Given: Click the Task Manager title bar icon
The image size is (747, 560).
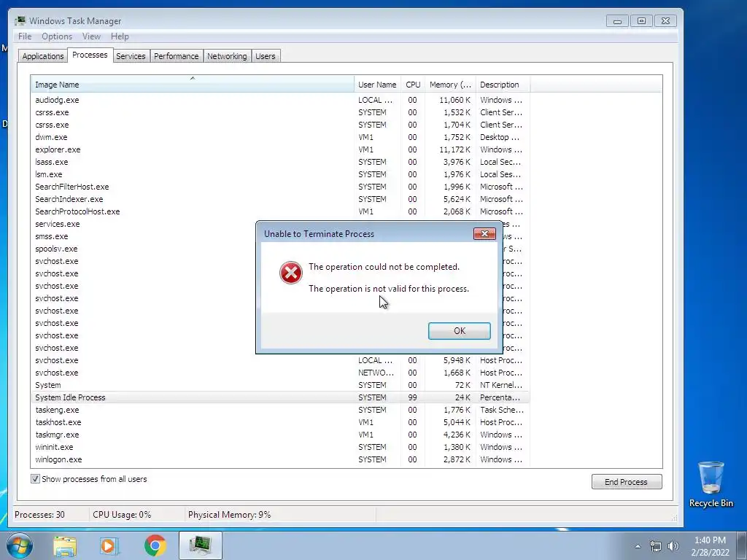Looking at the screenshot, I should pyautogui.click(x=20, y=21).
